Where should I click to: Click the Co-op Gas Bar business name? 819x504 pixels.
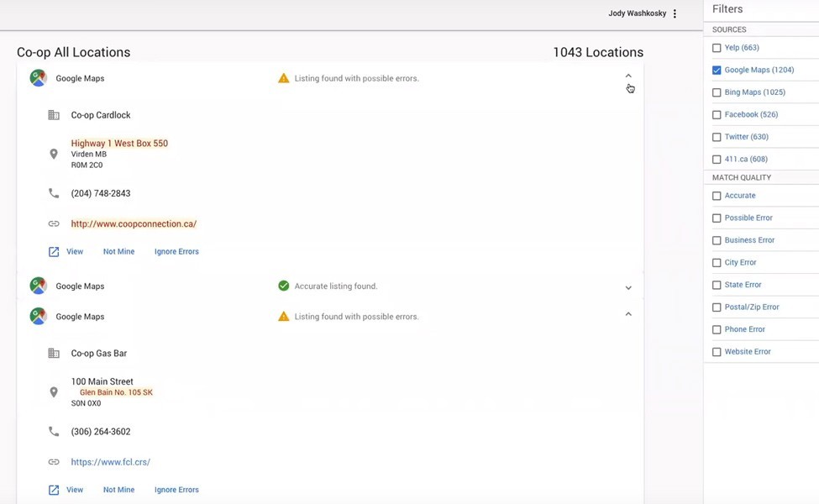(99, 353)
